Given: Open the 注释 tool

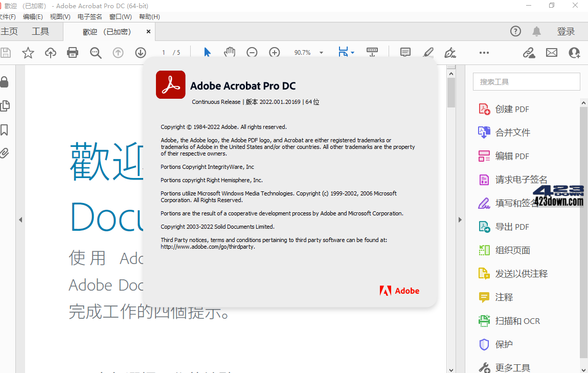Looking at the screenshot, I should point(495,297).
